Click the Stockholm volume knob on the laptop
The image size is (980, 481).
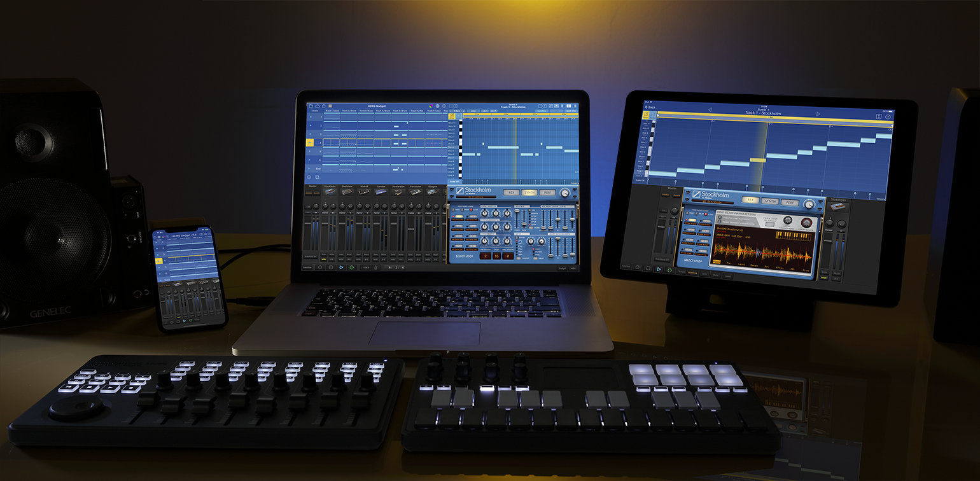[333, 206]
